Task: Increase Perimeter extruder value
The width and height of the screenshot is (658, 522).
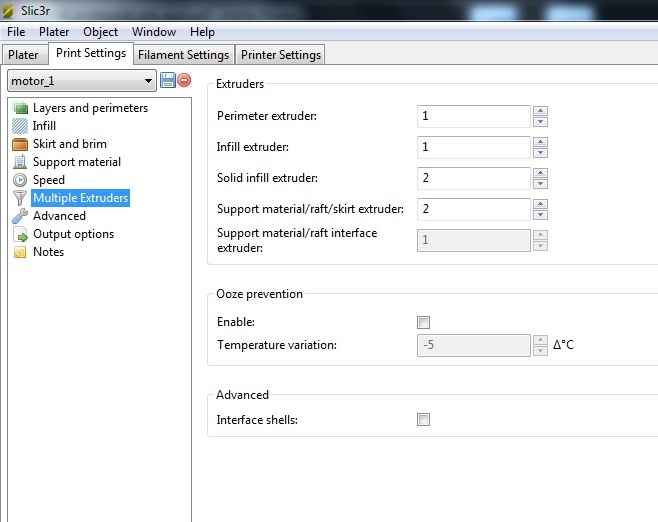Action: [x=540, y=111]
